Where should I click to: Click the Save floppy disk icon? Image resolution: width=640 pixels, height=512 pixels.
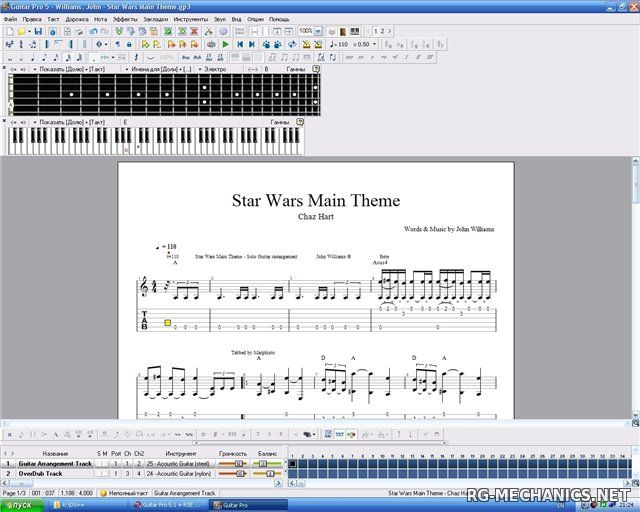(x=37, y=31)
